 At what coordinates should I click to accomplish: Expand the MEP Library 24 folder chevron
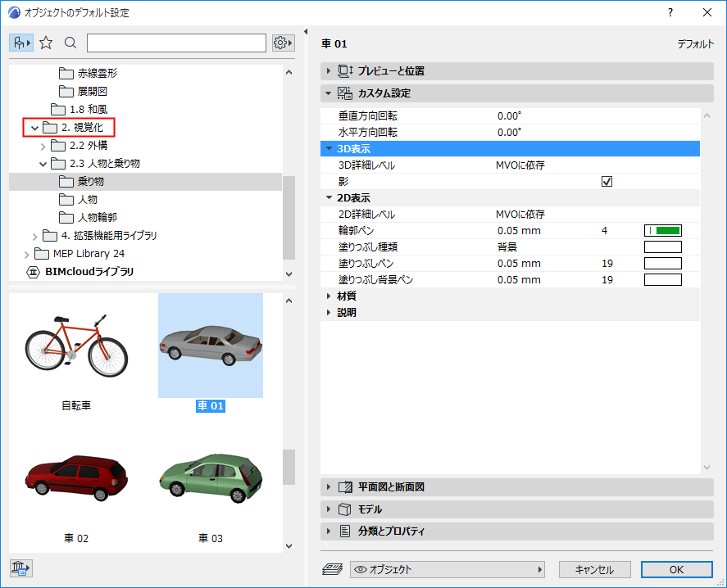[x=26, y=255]
